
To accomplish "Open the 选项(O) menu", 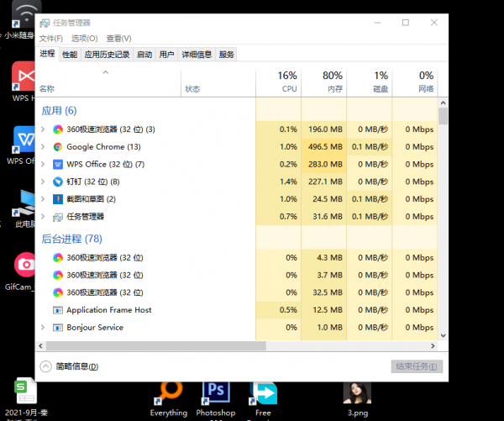I will coord(85,39).
